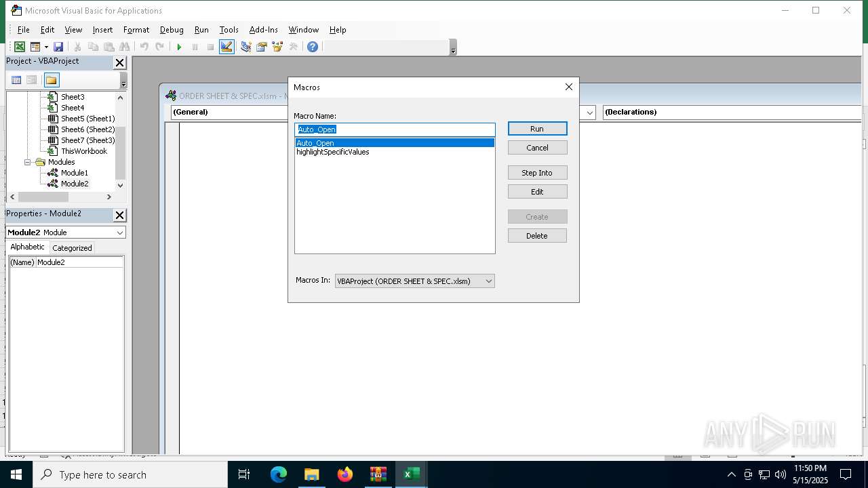868x488 pixels.
Task: Select Sheet7 (Sheet3) in project tree
Action: 88,140
